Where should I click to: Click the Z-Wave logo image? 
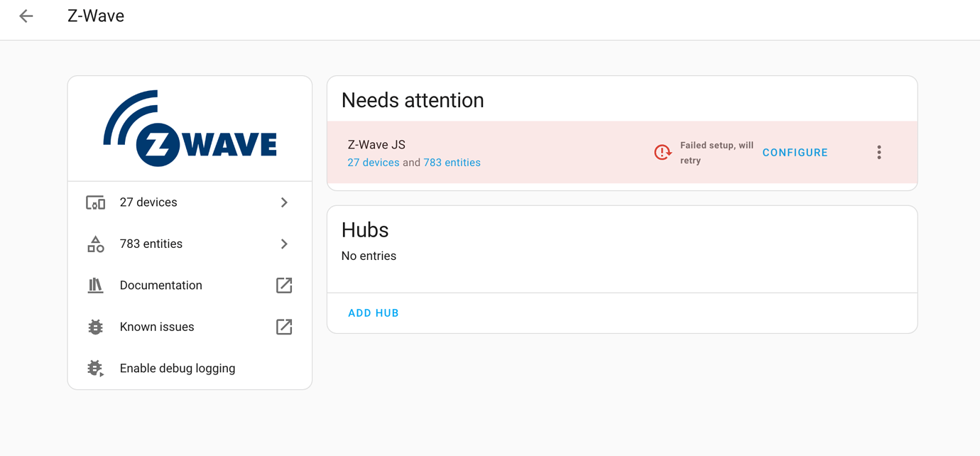pyautogui.click(x=190, y=128)
